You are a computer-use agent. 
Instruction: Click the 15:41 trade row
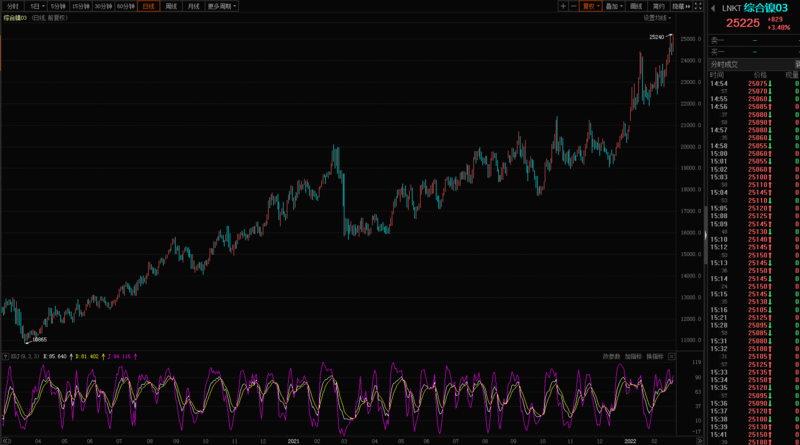[x=754, y=435]
